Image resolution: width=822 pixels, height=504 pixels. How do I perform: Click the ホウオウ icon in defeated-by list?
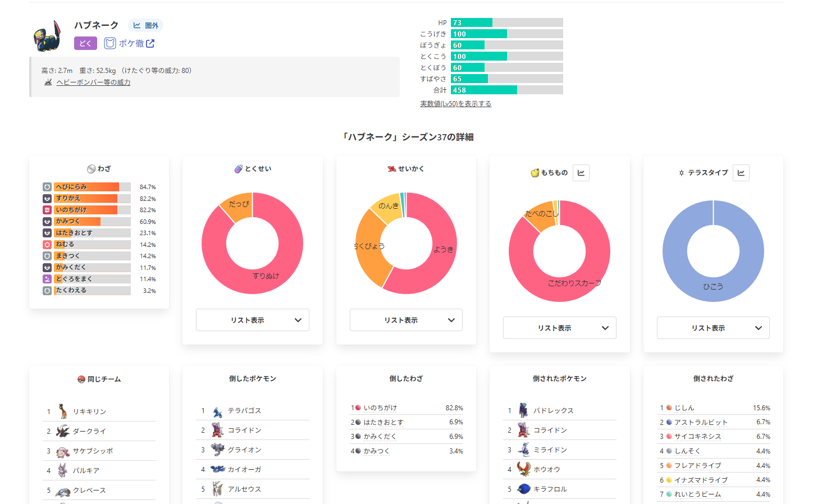(x=523, y=469)
